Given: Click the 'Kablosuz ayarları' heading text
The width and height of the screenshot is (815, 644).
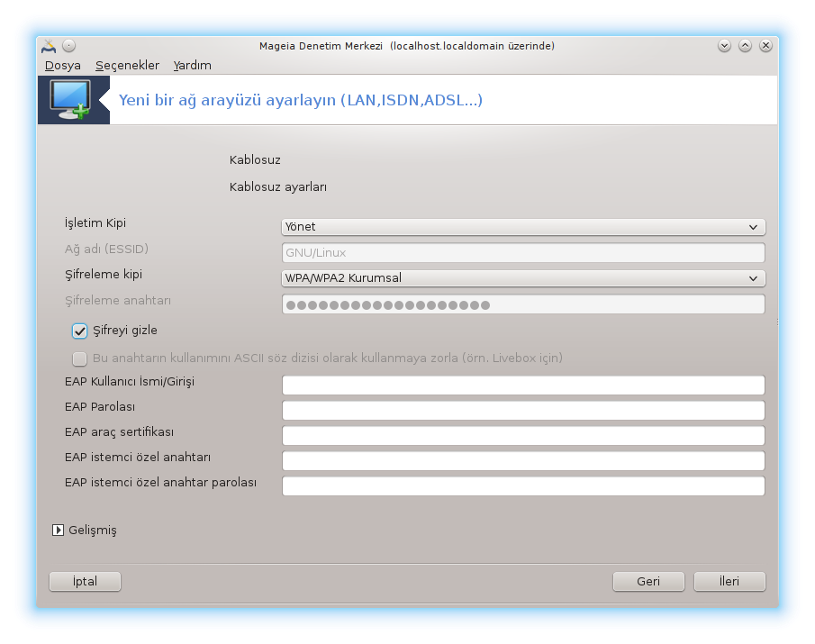Looking at the screenshot, I should tap(278, 187).
